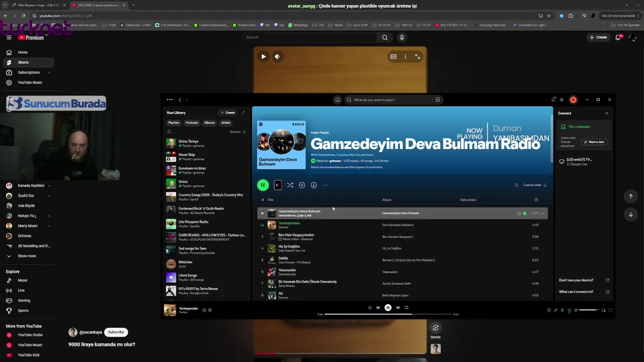Open the Spotify queue icon
This screenshot has height=362, width=644.
pyautogui.click(x=562, y=310)
